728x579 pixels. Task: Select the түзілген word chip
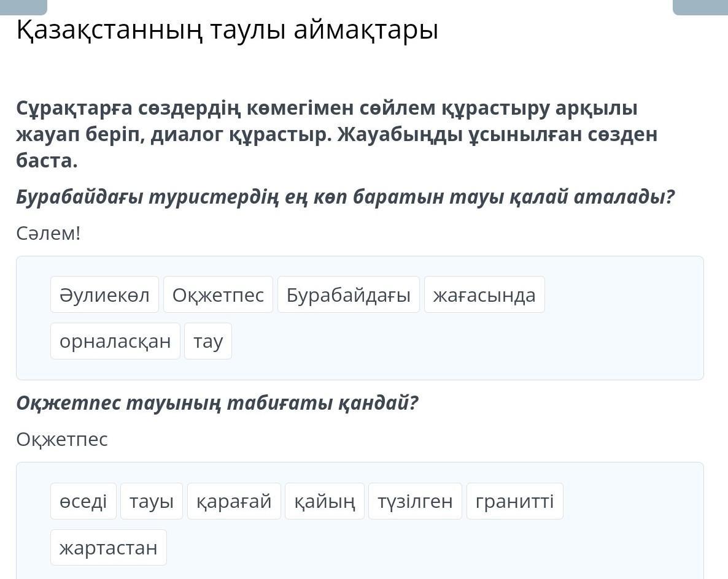[x=415, y=501]
